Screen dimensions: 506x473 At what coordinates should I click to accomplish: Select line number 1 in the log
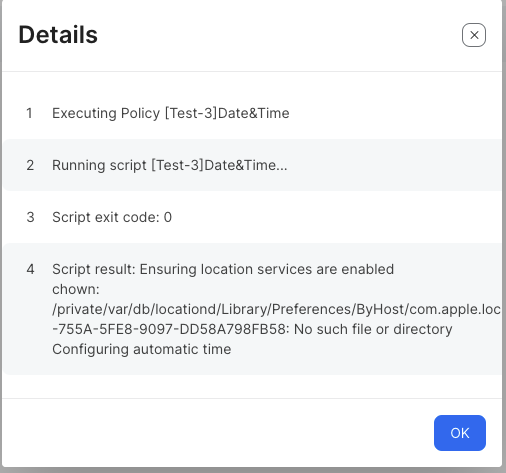(x=29, y=113)
